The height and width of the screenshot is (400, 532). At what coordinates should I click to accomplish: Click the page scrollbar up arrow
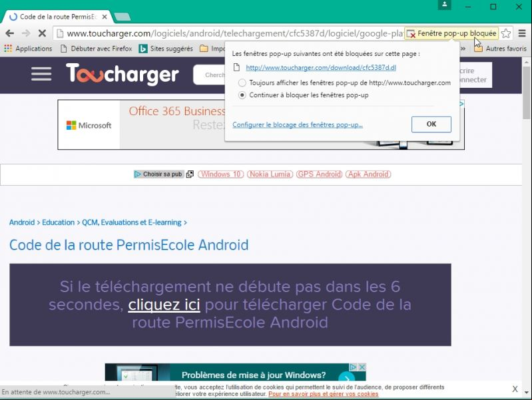pyautogui.click(x=526, y=63)
